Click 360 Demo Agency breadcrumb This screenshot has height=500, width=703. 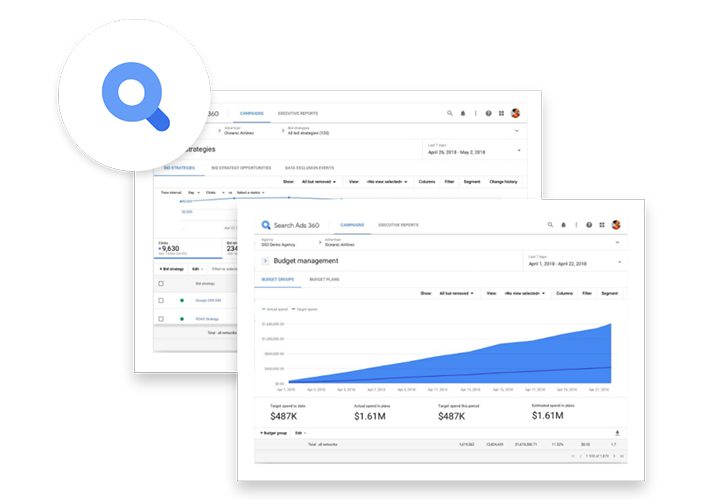278,244
